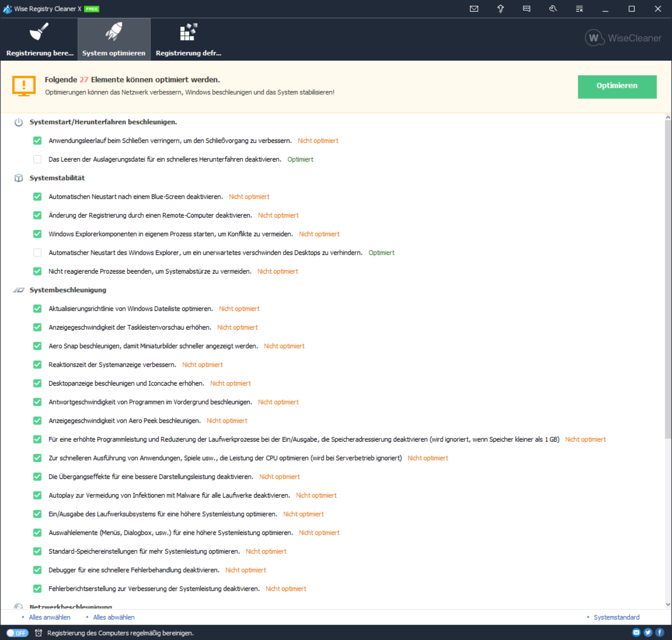
Task: Uncheck Anzeigegeschwindigkeit der Taskleistenvorschau erhöhen
Action: [37, 327]
